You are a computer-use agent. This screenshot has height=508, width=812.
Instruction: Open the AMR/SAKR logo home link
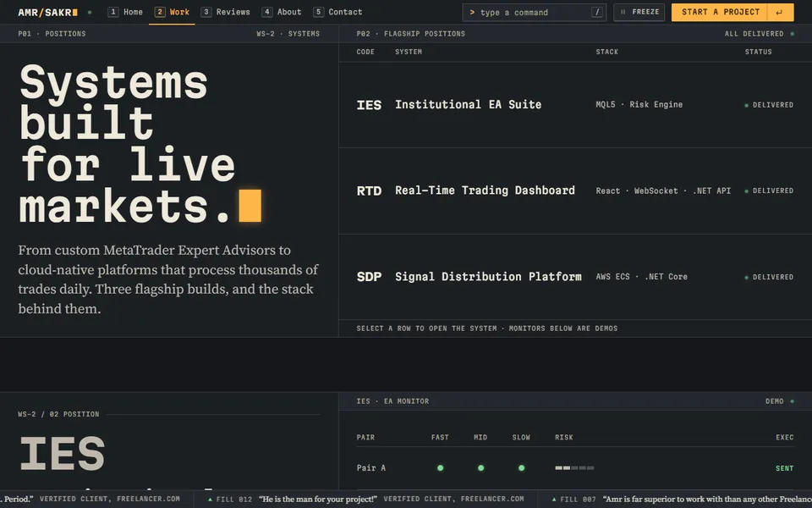click(47, 12)
